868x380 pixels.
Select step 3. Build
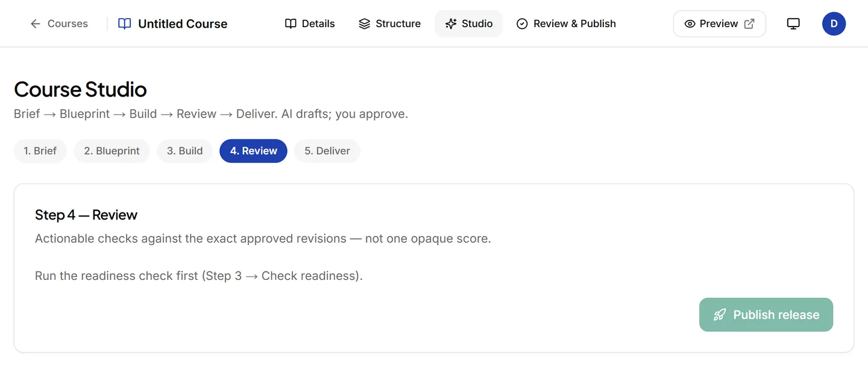click(x=185, y=151)
